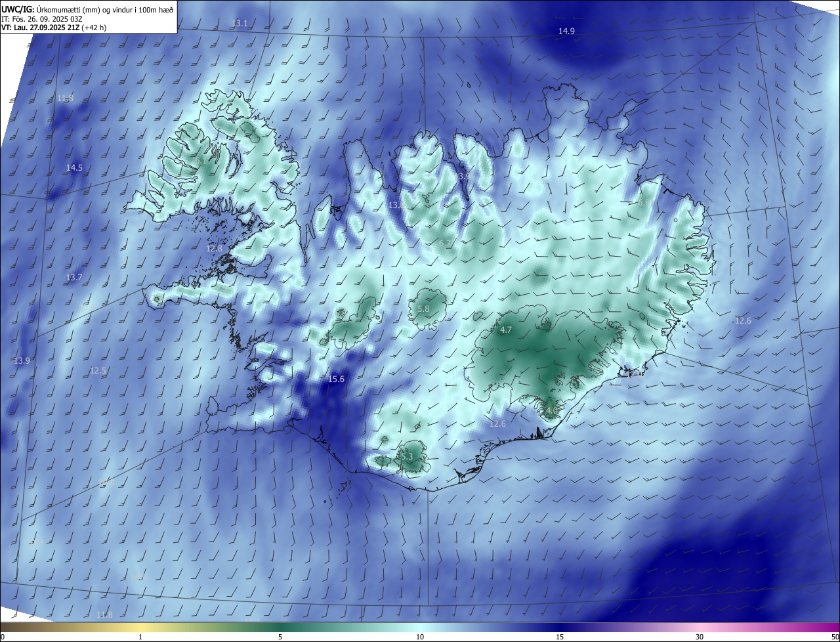Select the title 'Úrkomumætti (mm) og vindur í 100m hæð'
The height and width of the screenshot is (642, 840).
(x=105, y=9)
